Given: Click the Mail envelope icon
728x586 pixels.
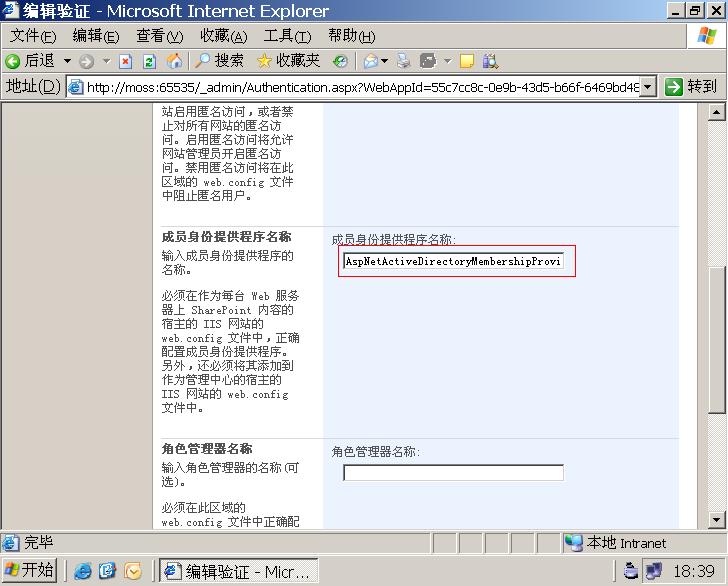Looking at the screenshot, I should click(x=370, y=61).
